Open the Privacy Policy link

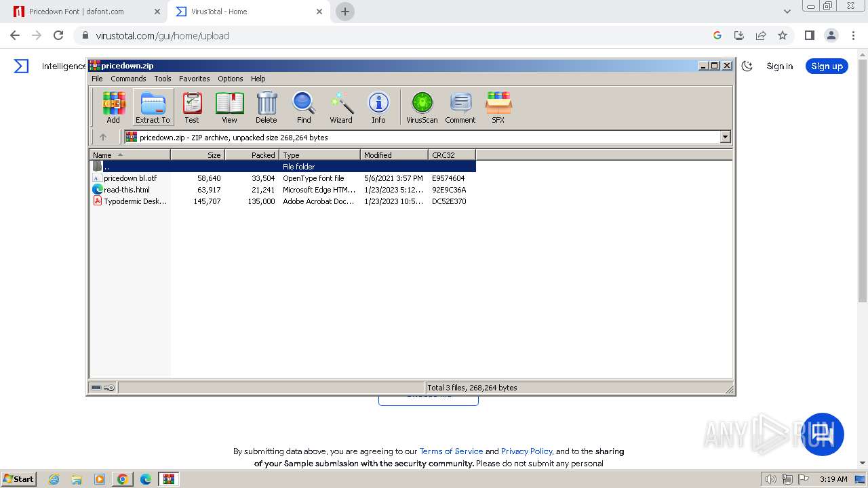tap(526, 451)
